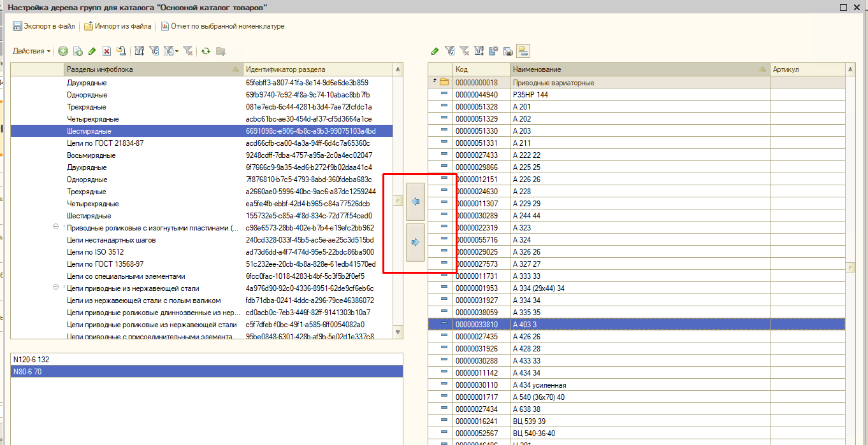The image size is (868, 445).
Task: Select Цепи нестандартных шагов section
Action: tap(201, 239)
